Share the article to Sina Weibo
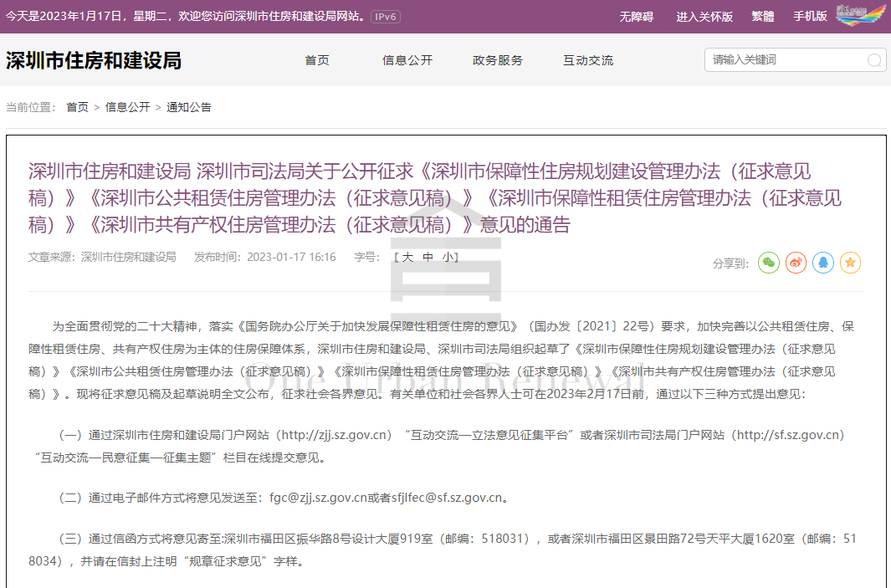Image resolution: width=891 pixels, height=588 pixels. 795,263
